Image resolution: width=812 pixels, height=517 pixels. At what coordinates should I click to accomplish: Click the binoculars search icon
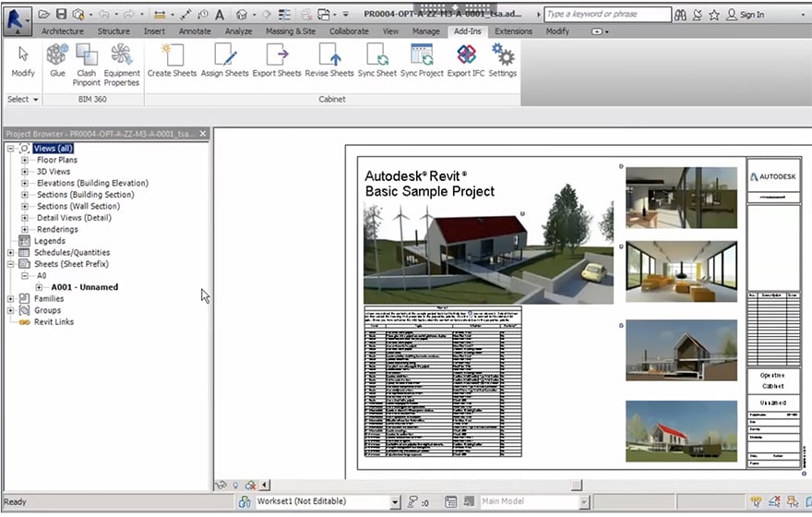coord(680,15)
